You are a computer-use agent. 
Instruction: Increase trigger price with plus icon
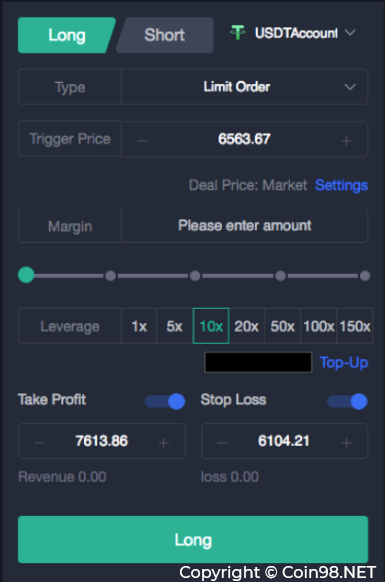346,141
